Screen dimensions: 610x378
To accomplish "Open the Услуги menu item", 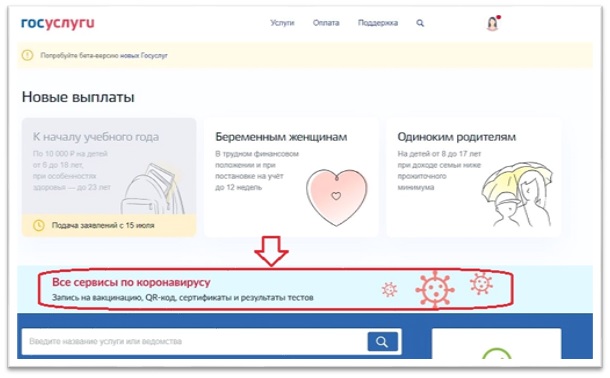I will 282,23.
